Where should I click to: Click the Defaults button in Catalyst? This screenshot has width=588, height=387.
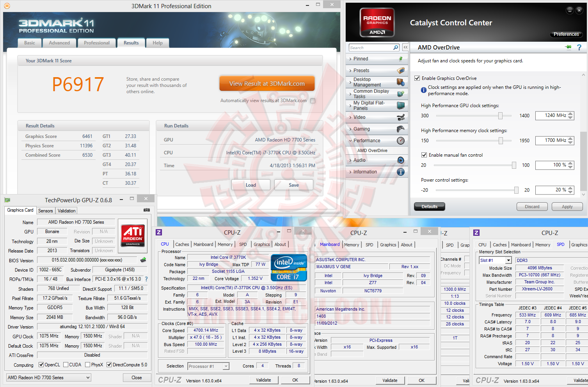pyautogui.click(x=430, y=207)
